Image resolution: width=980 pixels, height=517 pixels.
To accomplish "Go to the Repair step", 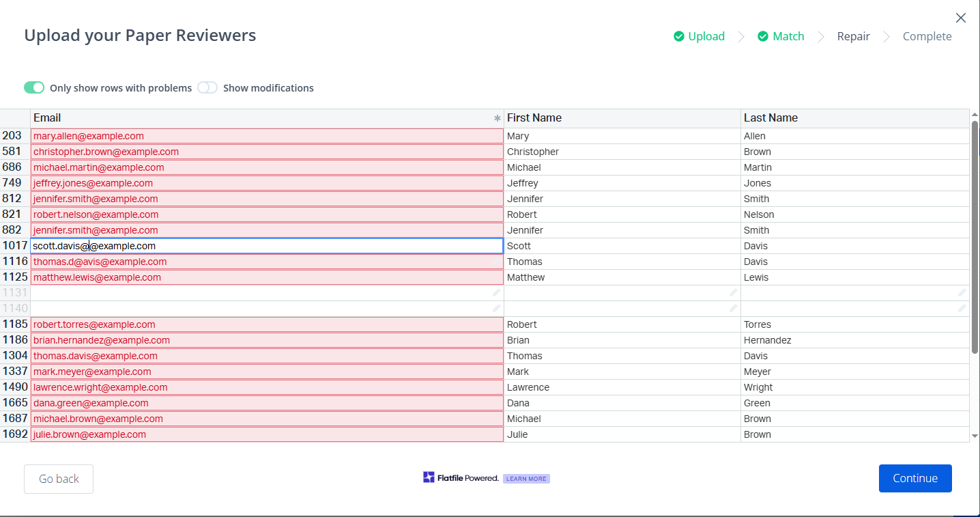I will 853,37.
